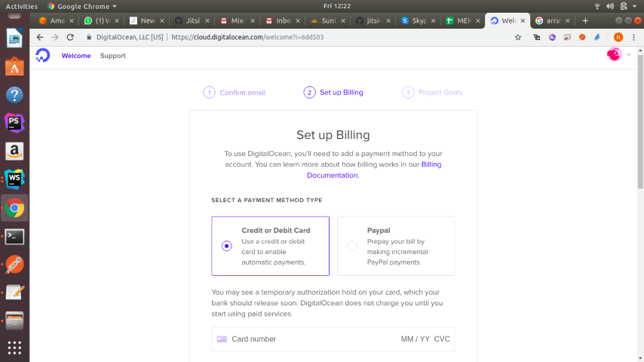
Task: Select Paypal radio button
Action: (352, 246)
